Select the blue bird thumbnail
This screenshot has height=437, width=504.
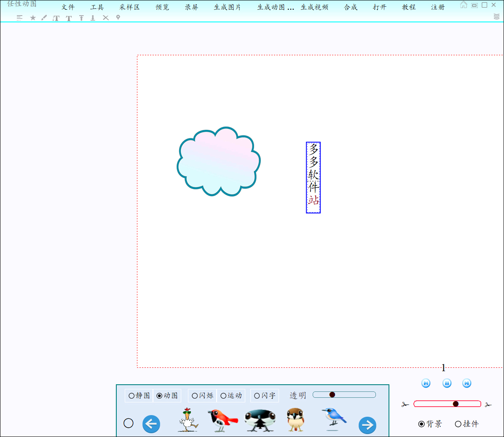[334, 419]
